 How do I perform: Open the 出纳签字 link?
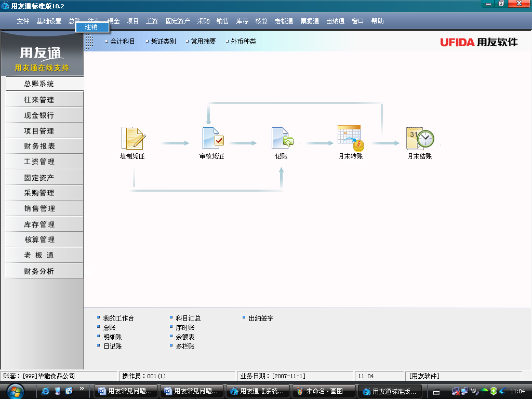[x=261, y=318]
